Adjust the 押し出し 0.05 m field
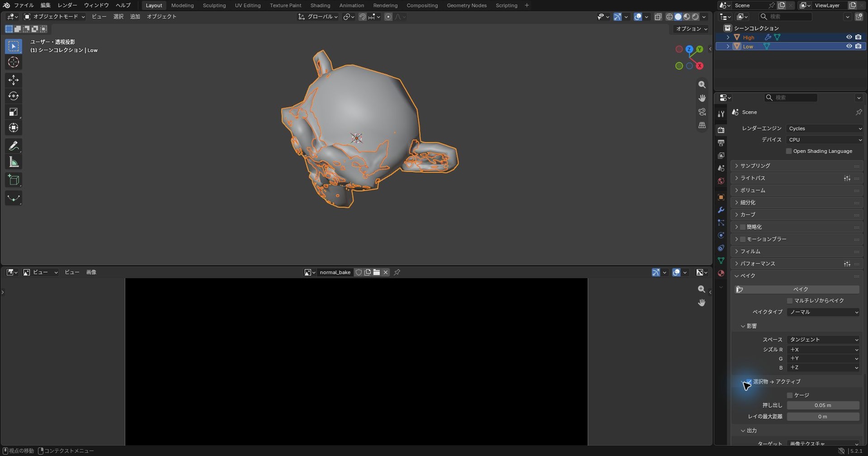The width and height of the screenshot is (868, 456). 823,406
